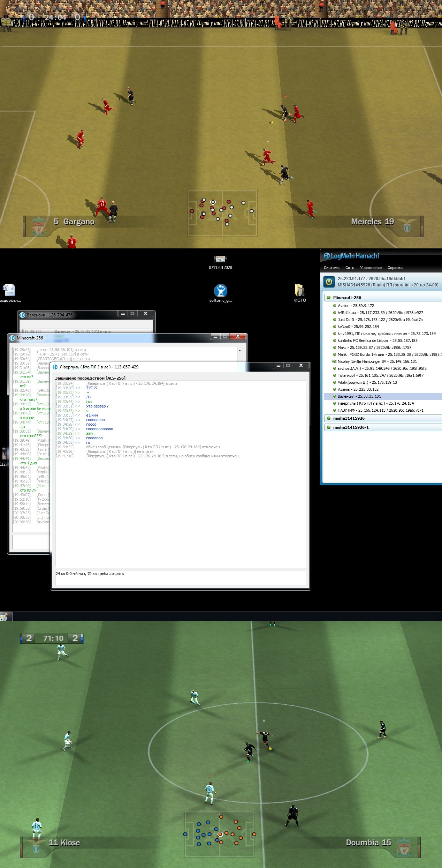
Task: Click the status dot beside Totenkopf
Action: (x=335, y=375)
